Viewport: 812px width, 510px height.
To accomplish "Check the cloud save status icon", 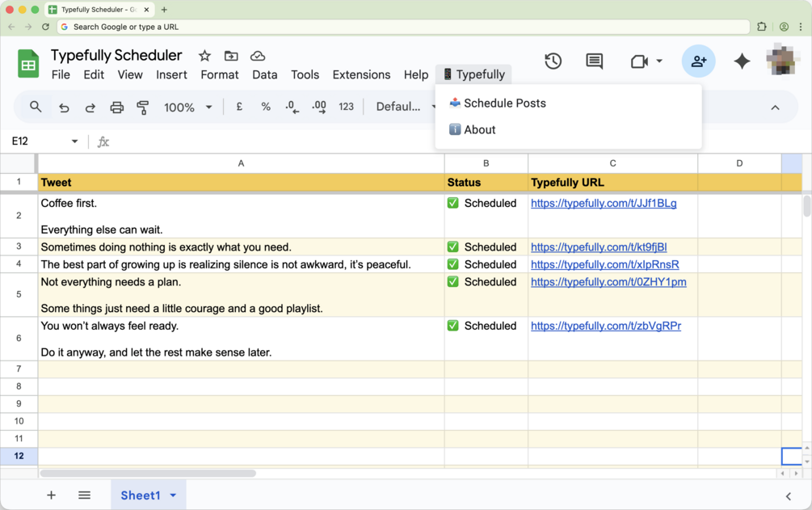I will point(258,56).
